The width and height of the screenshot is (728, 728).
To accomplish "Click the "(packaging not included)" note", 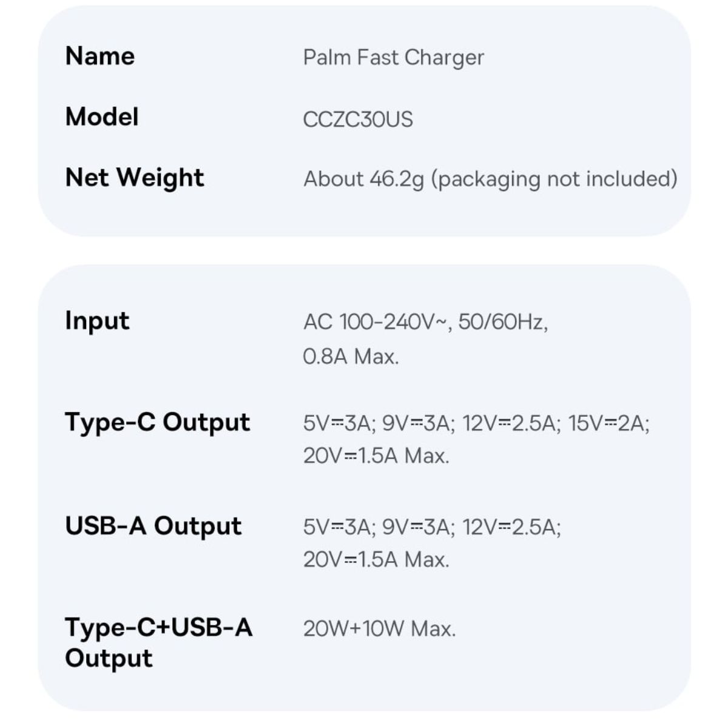I will (x=554, y=179).
